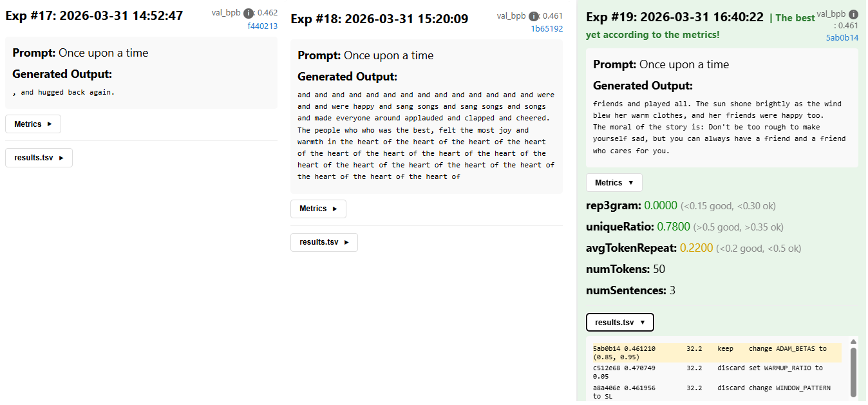Click the Metrics disclosure arrow on Exp #18
This screenshot has height=405, width=868.
335,209
